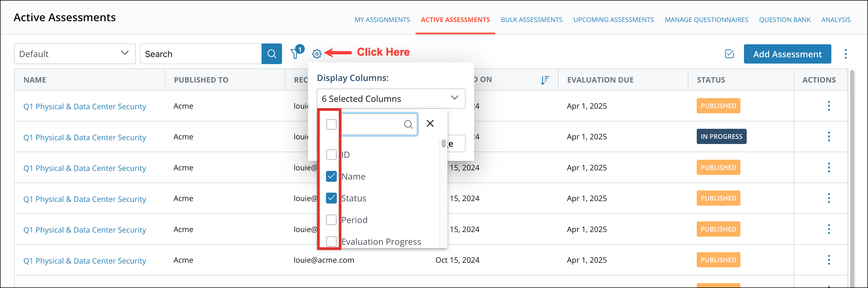Viewport: 868px width, 288px height.
Task: Switch to the Question Bank tab
Action: coord(785,20)
